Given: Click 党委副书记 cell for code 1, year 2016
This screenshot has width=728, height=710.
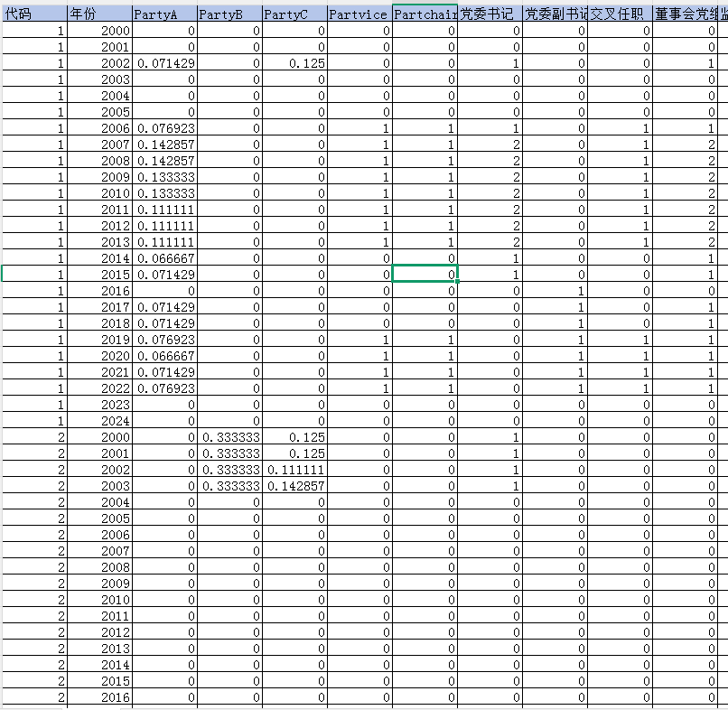Looking at the screenshot, I should (555, 290).
